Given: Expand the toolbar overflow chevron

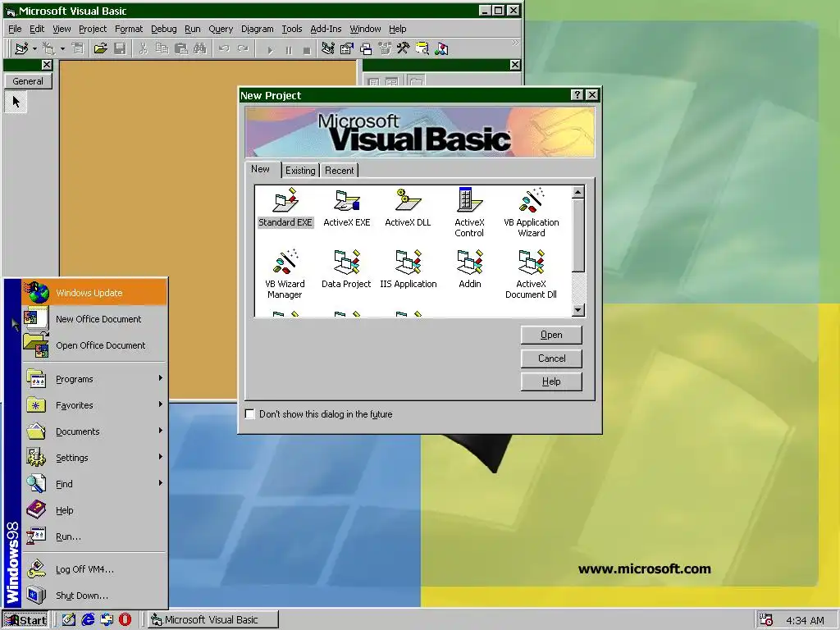Looking at the screenshot, I should tap(515, 43).
